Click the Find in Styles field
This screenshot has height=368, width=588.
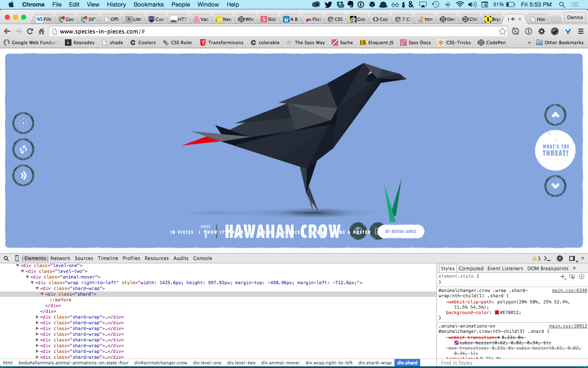pos(512,363)
